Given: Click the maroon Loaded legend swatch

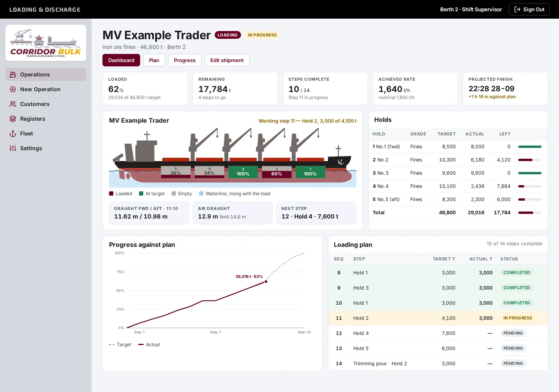Looking at the screenshot, I should 111,194.
